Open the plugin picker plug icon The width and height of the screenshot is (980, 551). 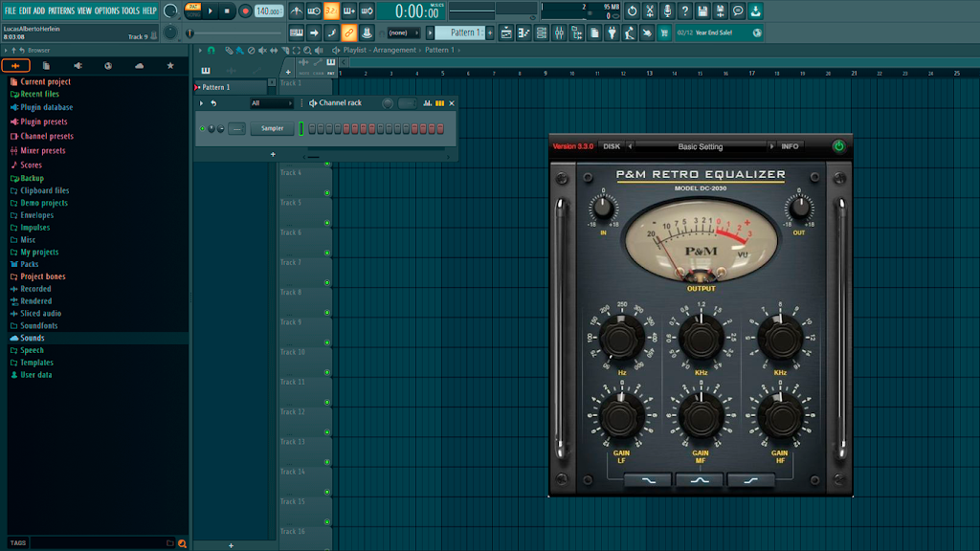(612, 33)
